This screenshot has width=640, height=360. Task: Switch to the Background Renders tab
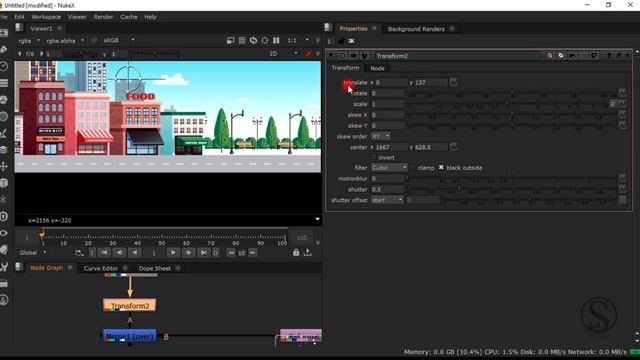[416, 29]
